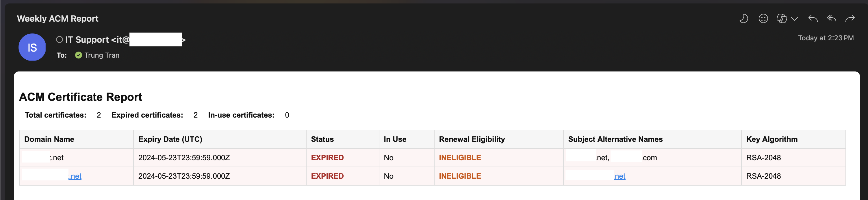This screenshot has width=868, height=200.
Task: Click the Weekly ACM Report subject line
Action: [58, 18]
